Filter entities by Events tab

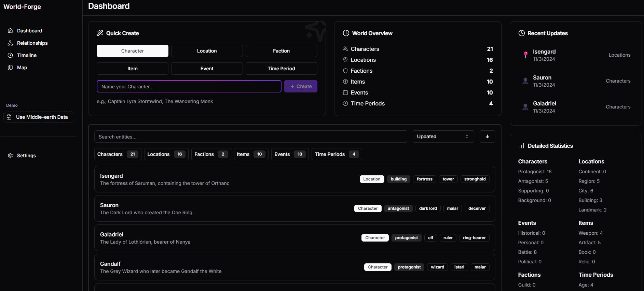coord(290,154)
